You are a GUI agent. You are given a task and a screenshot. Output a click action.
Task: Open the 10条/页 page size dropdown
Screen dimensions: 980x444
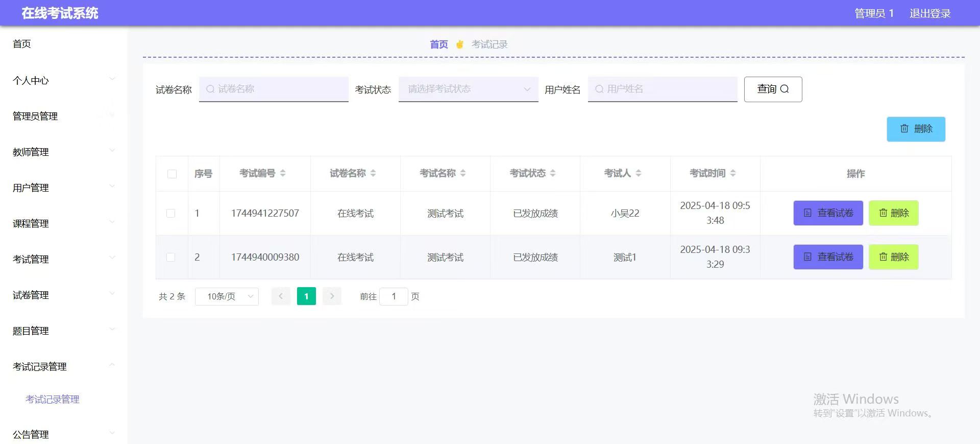pyautogui.click(x=227, y=296)
